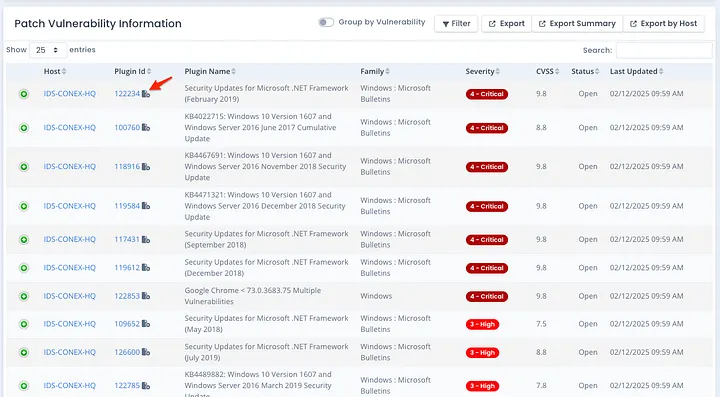Image resolution: width=720 pixels, height=397 pixels.
Task: Click 'Google Chrome < 73.0.3683.75 Multiple Vulnerabilities' text
Action: tap(253, 296)
